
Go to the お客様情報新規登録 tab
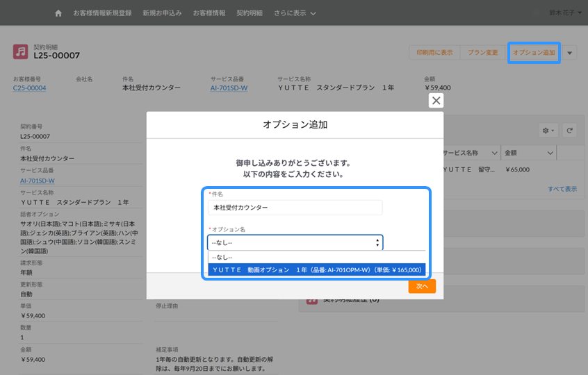point(102,13)
